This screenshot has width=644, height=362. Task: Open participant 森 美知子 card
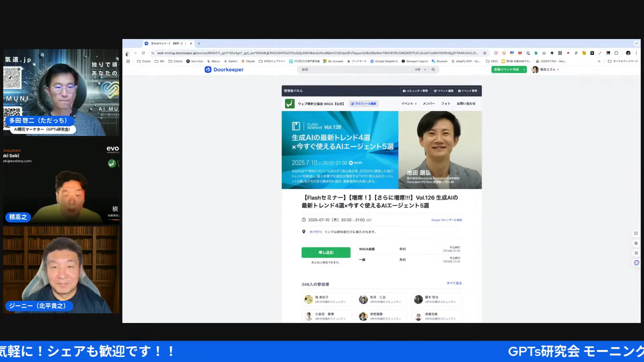click(x=327, y=300)
